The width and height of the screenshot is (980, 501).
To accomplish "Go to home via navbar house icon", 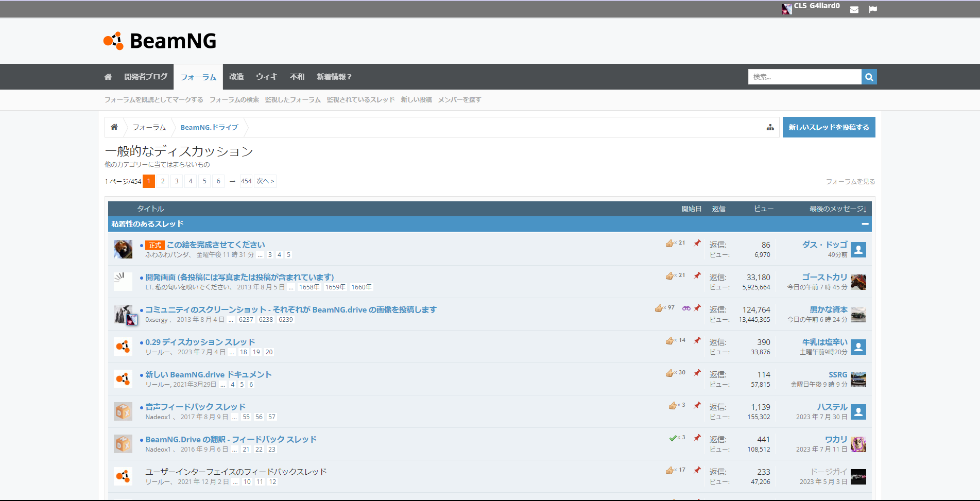I will (108, 77).
